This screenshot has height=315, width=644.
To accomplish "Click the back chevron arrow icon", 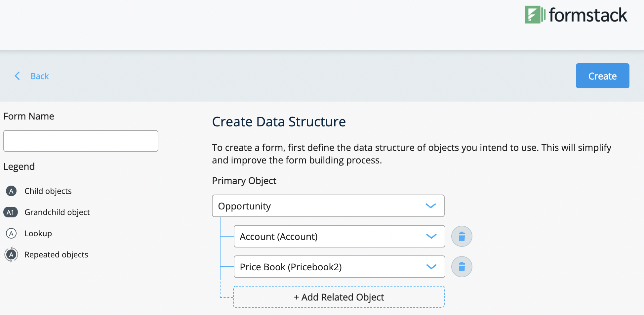I will coord(17,76).
